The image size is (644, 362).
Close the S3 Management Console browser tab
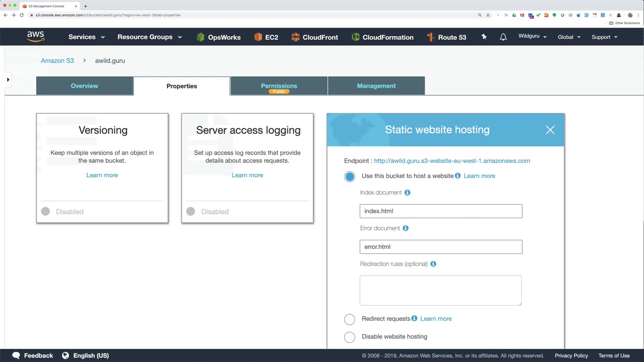tap(76, 6)
